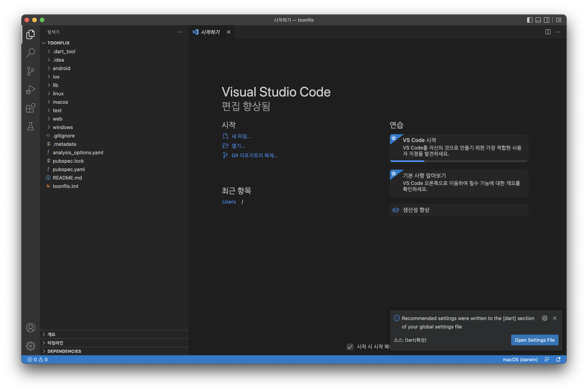Expand the macos folder

(x=114, y=102)
